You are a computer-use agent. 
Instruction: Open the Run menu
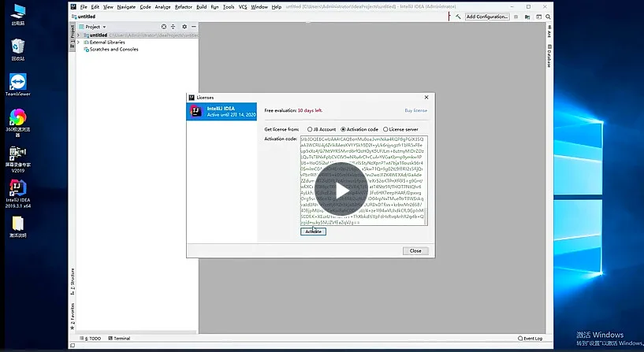point(214,7)
